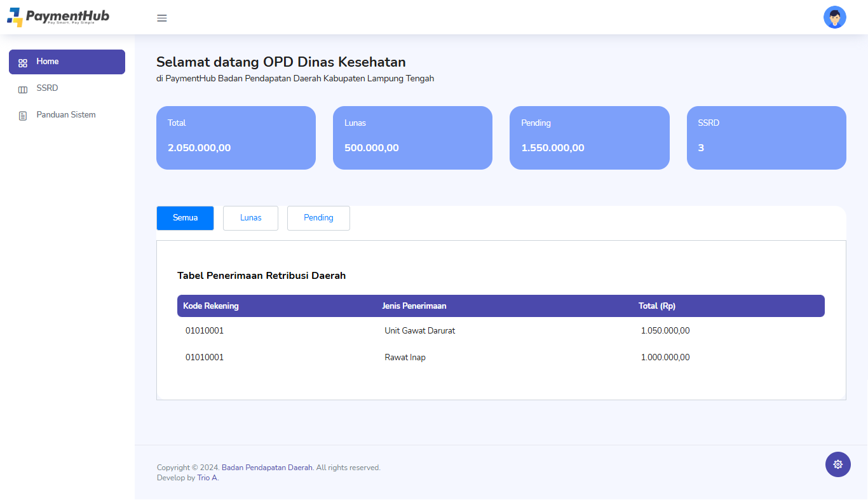This screenshot has height=500, width=868.
Task: Click the Lunas 500.000,00 summary card
Action: (x=412, y=138)
